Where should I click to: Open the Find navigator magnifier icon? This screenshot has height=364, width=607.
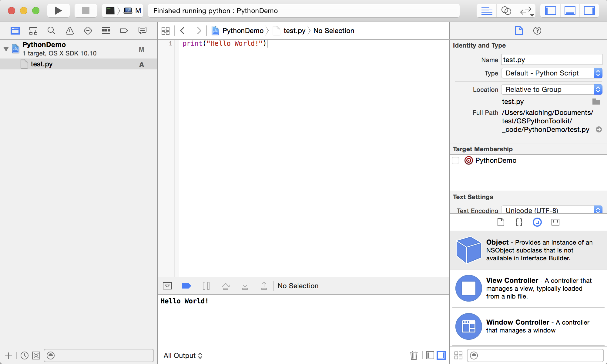click(x=51, y=31)
